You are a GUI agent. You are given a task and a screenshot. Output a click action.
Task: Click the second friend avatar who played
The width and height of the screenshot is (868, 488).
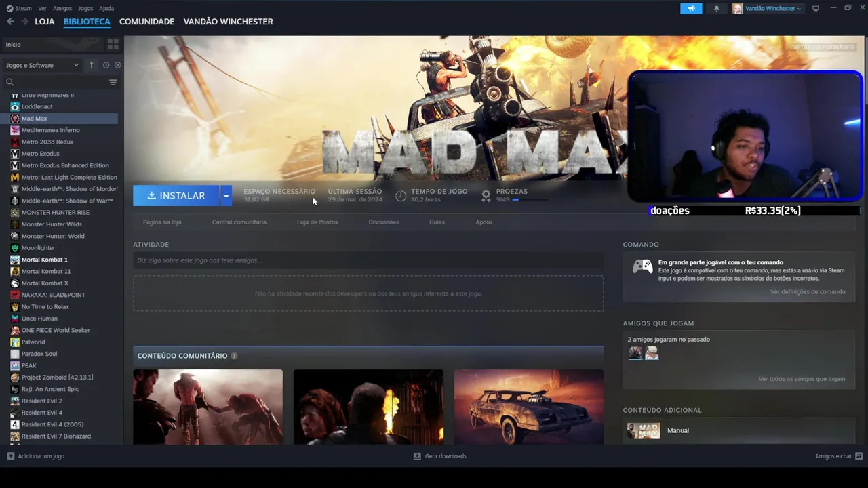[x=652, y=352]
